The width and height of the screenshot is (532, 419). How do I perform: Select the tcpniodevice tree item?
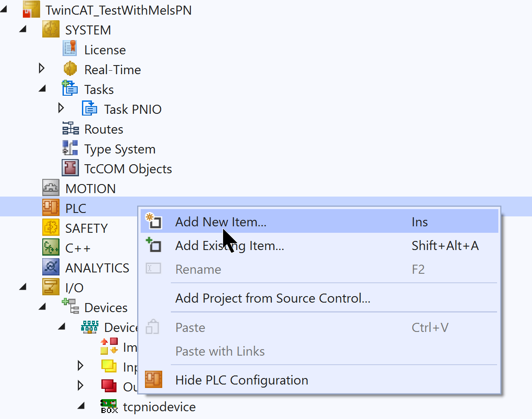pyautogui.click(x=159, y=407)
